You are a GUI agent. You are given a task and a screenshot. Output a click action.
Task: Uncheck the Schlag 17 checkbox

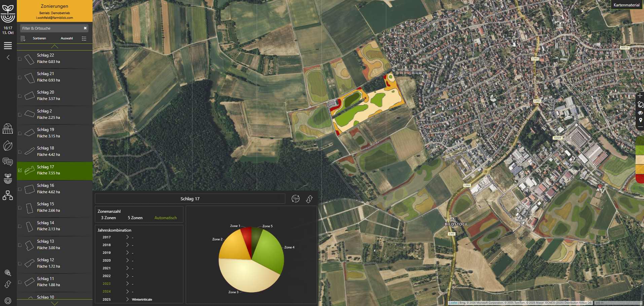(20, 170)
